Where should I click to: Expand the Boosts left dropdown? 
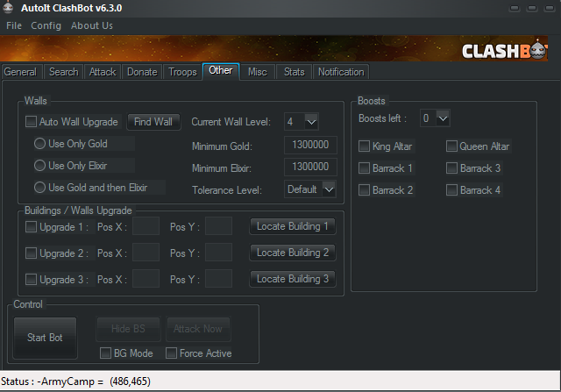click(x=443, y=118)
